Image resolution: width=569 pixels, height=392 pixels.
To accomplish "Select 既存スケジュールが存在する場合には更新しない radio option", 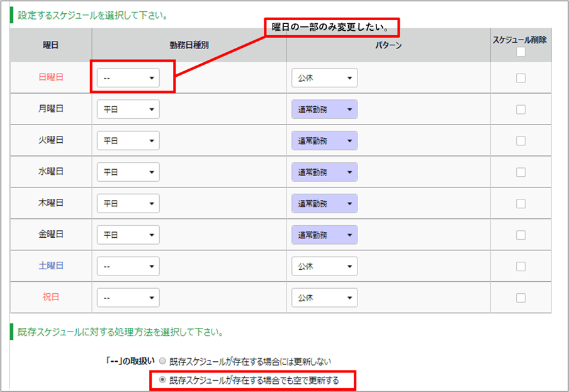I will point(163,361).
